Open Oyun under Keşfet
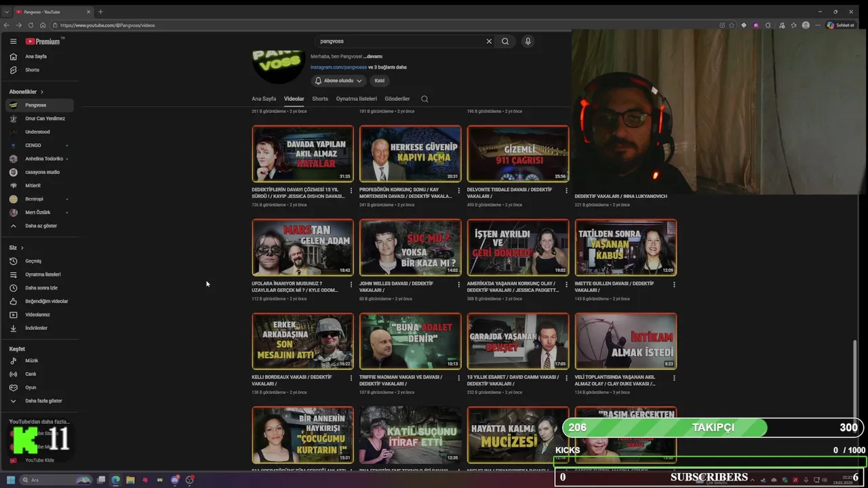Viewport: 868px width, 488px height. (39, 388)
